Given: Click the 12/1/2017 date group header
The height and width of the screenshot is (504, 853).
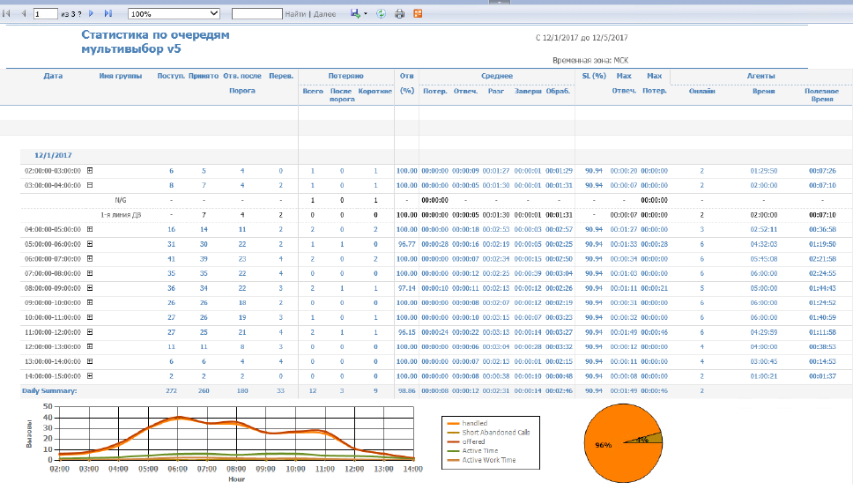Looking at the screenshot, I should pos(53,155).
